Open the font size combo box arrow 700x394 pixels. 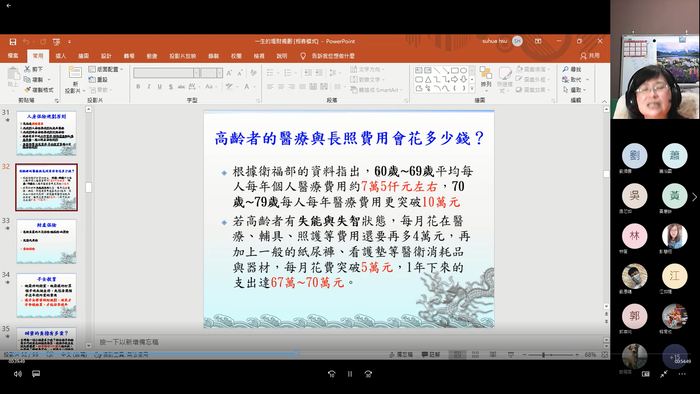coord(220,73)
